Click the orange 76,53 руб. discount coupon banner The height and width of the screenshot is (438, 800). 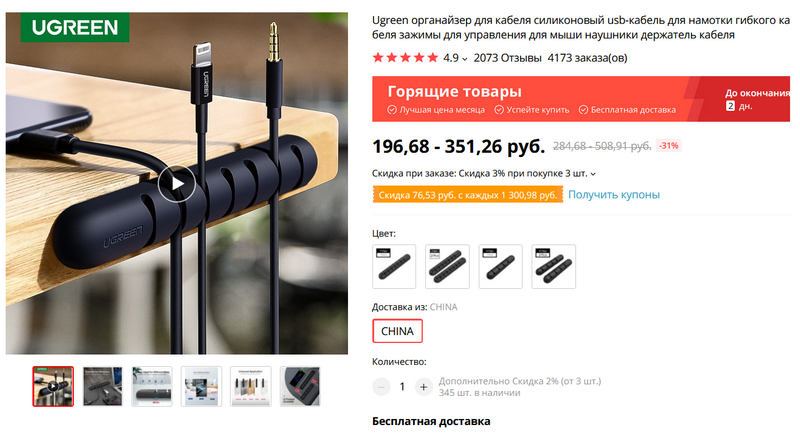(x=467, y=195)
